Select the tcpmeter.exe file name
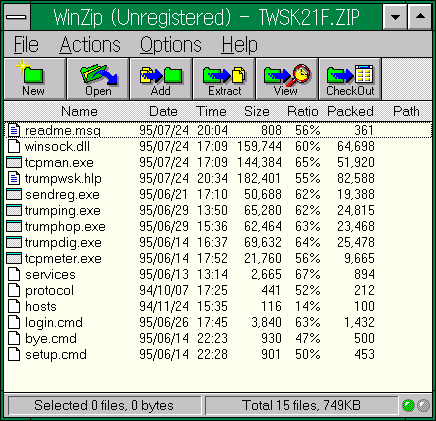This screenshot has width=436, height=421. tap(63, 258)
